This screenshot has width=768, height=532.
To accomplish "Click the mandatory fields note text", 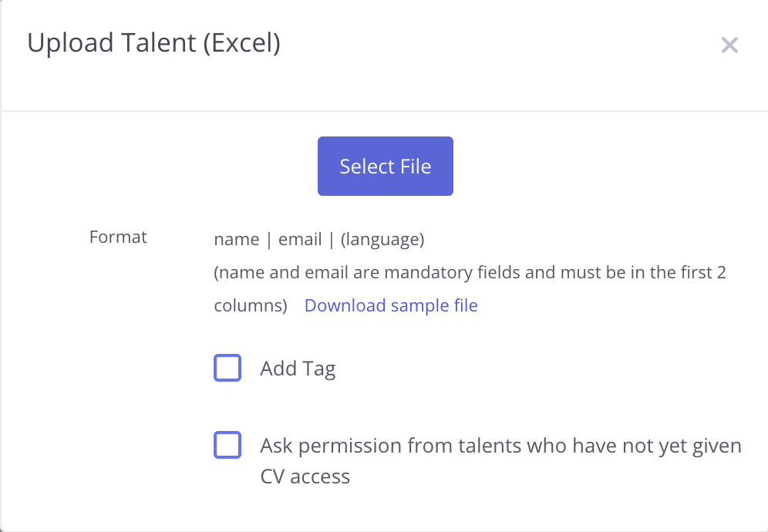I will click(x=470, y=272).
